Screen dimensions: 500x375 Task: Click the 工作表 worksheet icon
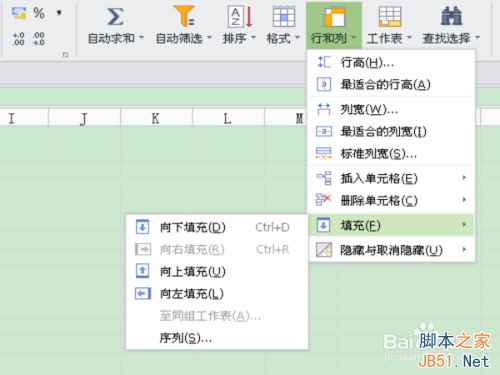[390, 16]
